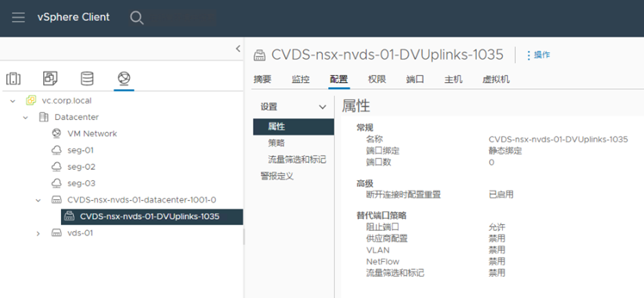Collapse the 设置 section chevron

[323, 107]
